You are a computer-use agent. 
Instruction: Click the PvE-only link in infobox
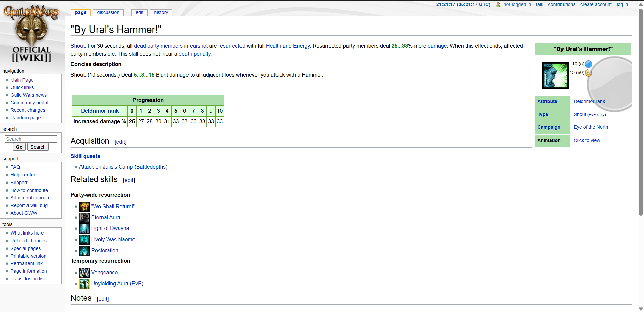click(597, 115)
